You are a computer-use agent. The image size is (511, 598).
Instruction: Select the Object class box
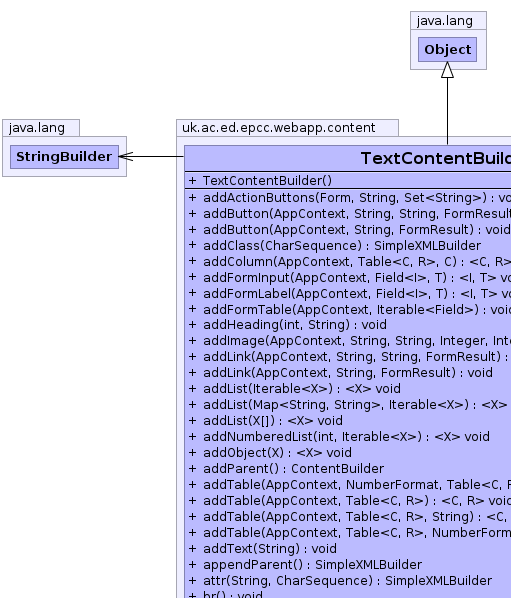tap(447, 50)
